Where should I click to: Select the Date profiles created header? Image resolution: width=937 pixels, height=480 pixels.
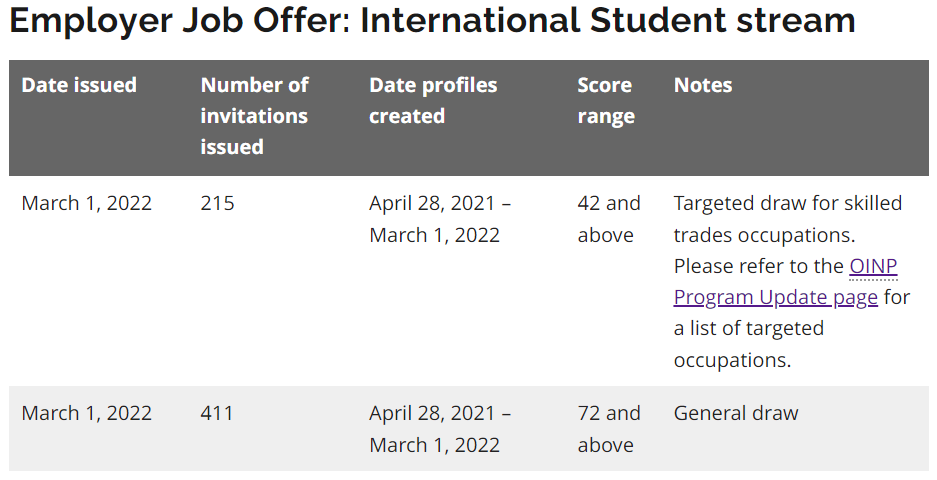[x=433, y=100]
